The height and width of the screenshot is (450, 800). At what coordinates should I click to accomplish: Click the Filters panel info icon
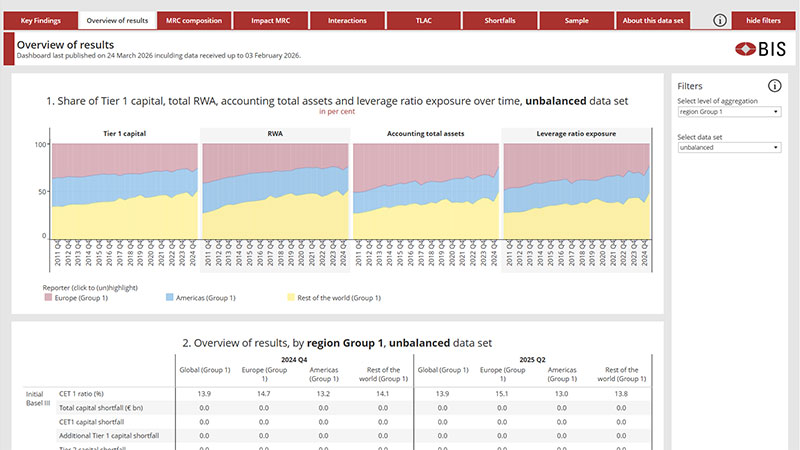[774, 86]
